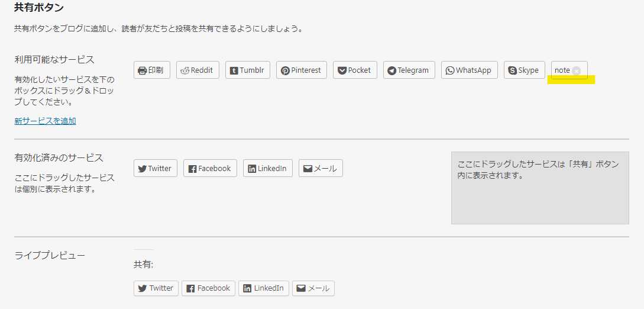Click LinkedIn share button in live preview
The image size is (644, 309).
(264, 288)
